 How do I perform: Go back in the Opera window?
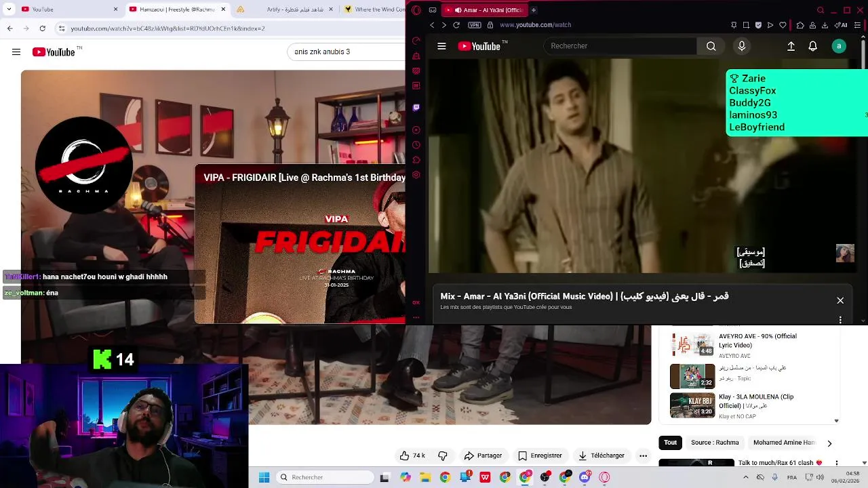432,25
